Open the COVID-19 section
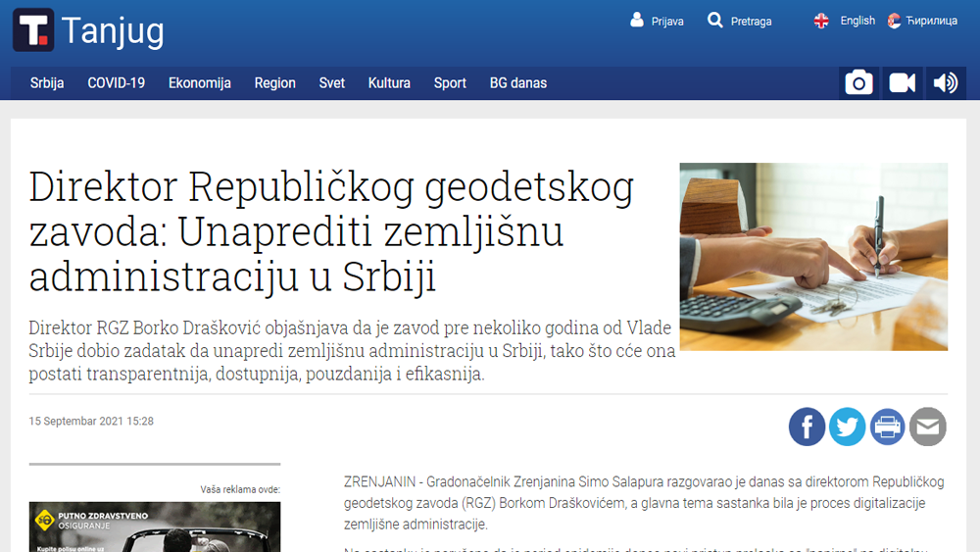The width and height of the screenshot is (980, 552). pyautogui.click(x=117, y=83)
